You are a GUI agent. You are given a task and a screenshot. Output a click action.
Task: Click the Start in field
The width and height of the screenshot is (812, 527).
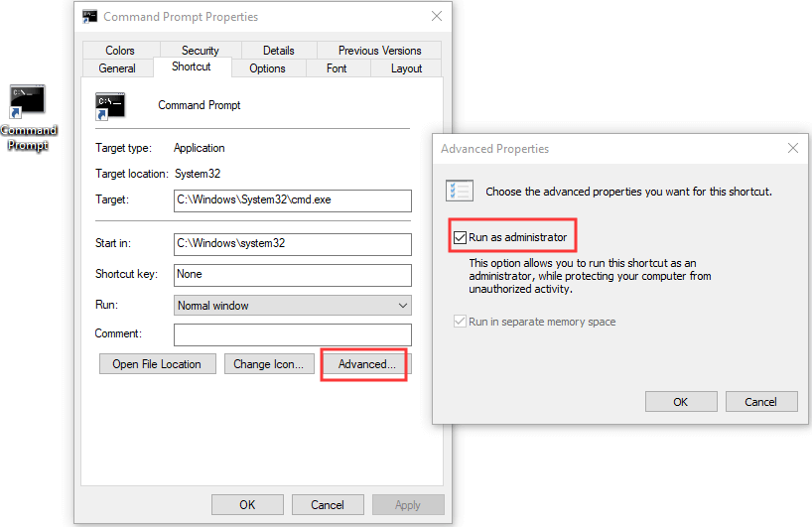coord(293,244)
